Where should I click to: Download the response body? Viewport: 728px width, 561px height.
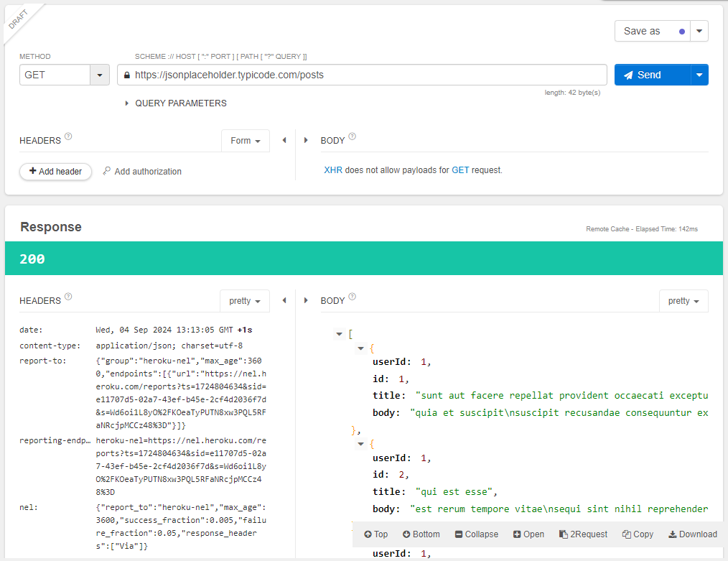click(691, 534)
